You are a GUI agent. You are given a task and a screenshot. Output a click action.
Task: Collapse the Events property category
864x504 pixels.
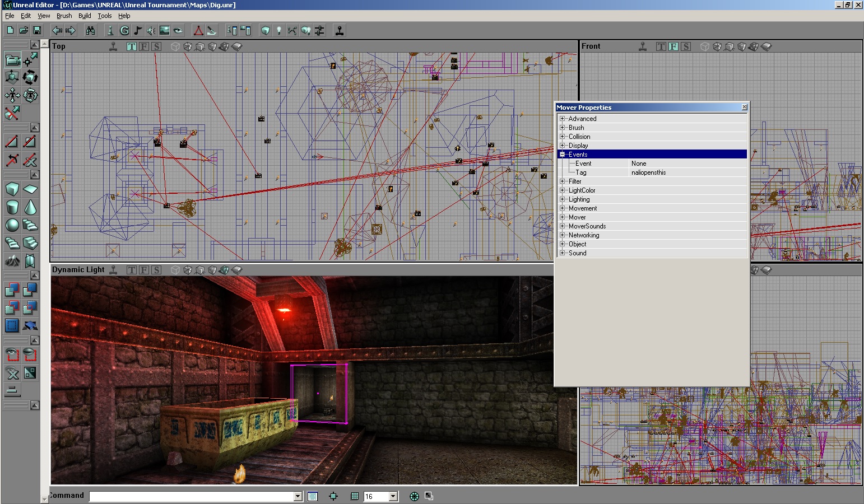click(x=563, y=155)
